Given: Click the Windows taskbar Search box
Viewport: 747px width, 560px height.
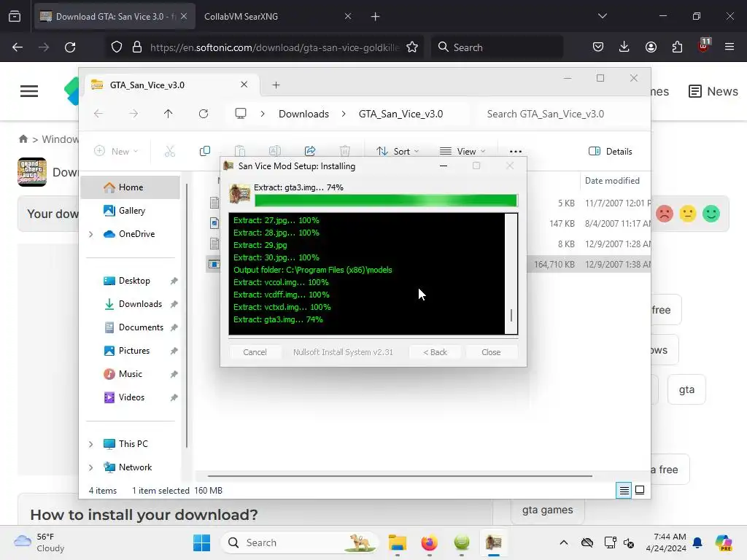Looking at the screenshot, I should 300,542.
